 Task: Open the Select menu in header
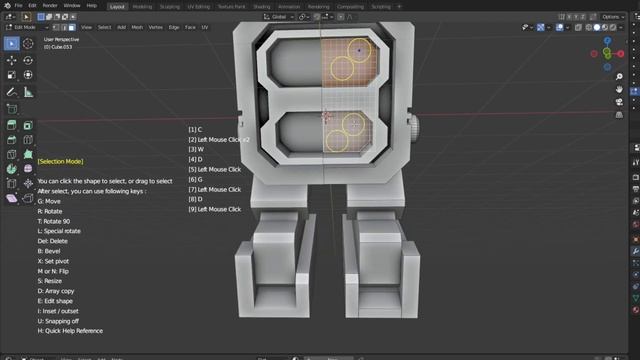pos(104,27)
